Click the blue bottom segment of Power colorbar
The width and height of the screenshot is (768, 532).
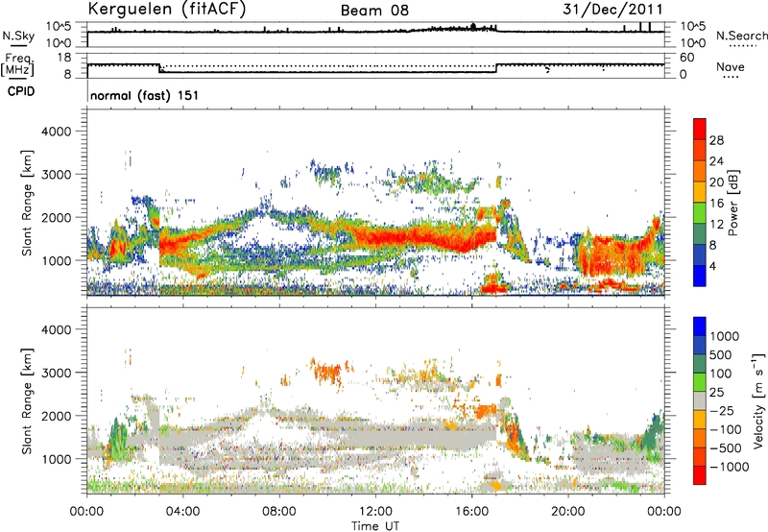point(700,276)
